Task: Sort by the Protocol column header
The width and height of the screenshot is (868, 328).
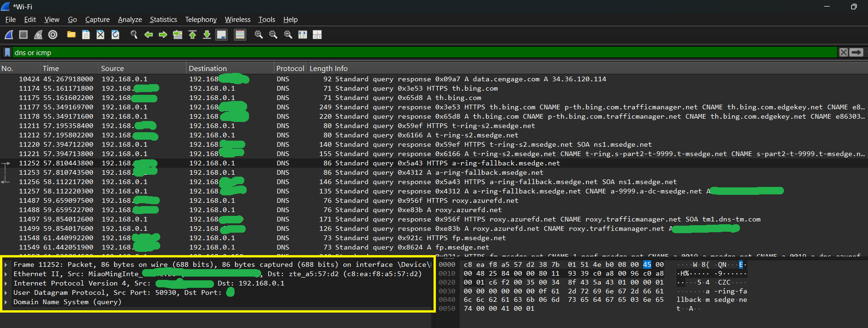Action: pos(290,68)
